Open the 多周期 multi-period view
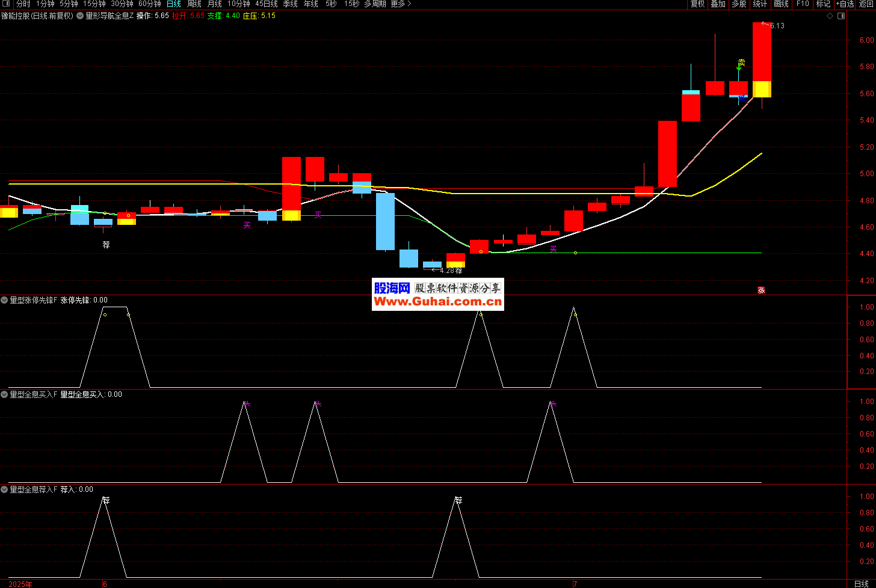Viewport: 876px width, 588px height. point(375,4)
